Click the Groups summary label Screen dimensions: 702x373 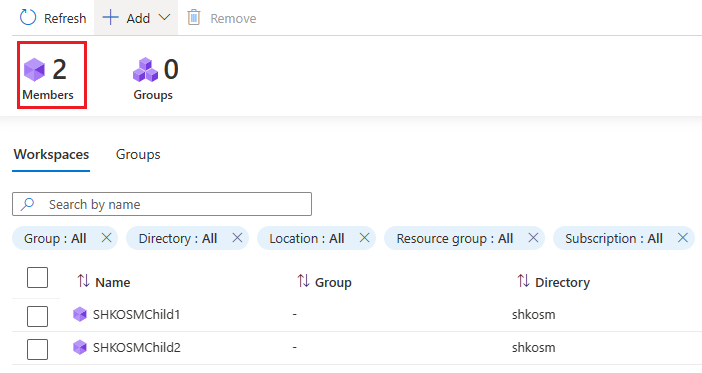[153, 95]
